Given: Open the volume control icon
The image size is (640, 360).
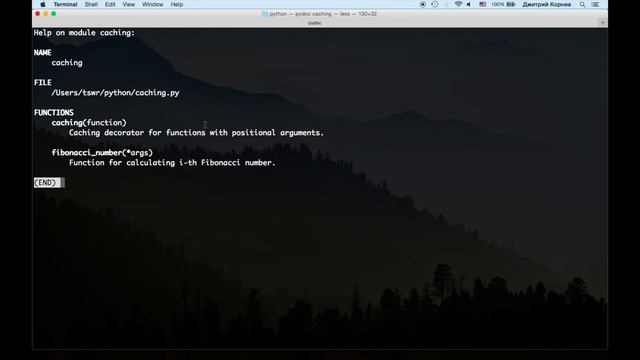Looking at the screenshot, I should click(469, 4).
